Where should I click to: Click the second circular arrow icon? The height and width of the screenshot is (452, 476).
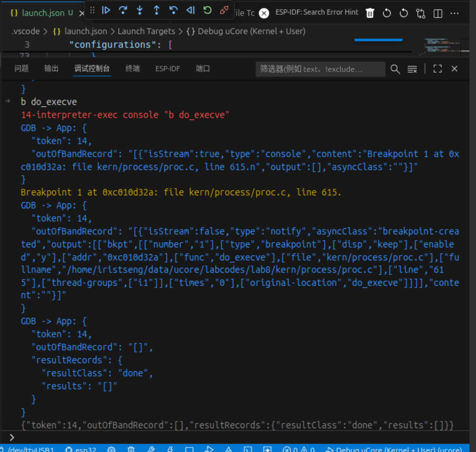(x=404, y=13)
